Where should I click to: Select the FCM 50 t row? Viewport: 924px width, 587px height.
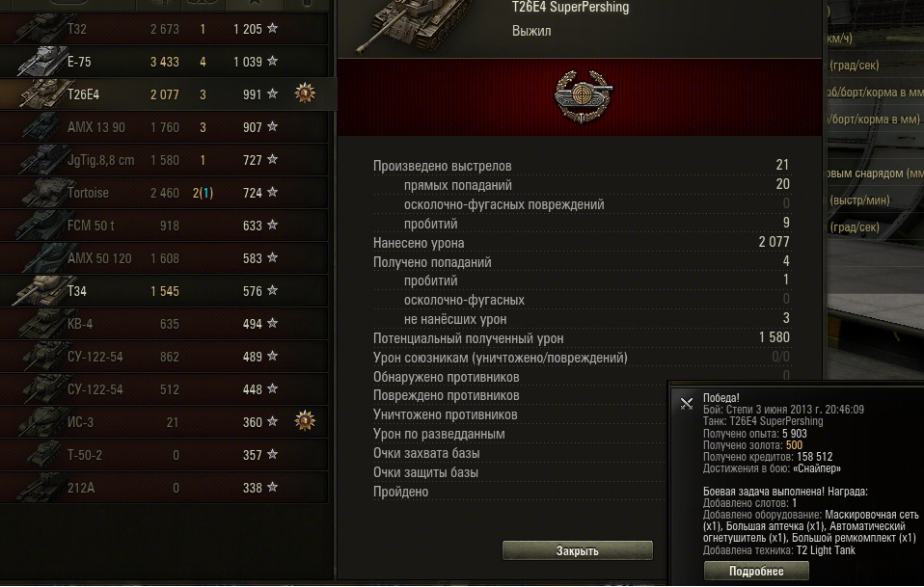pos(164,226)
